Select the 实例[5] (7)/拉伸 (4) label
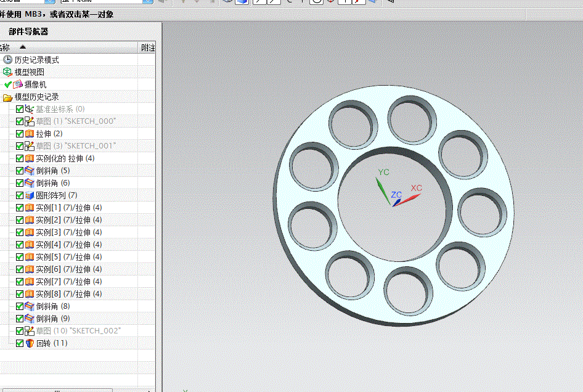 (x=69, y=257)
